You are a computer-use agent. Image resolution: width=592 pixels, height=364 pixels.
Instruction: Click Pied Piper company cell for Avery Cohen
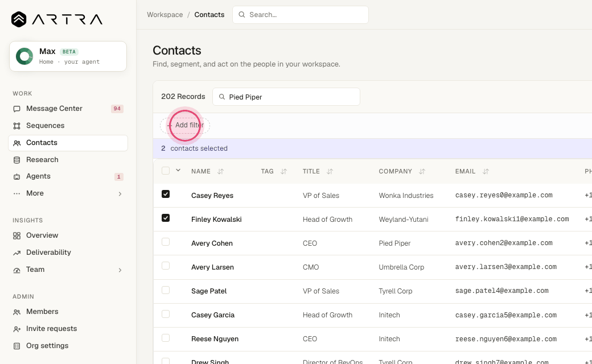point(394,243)
